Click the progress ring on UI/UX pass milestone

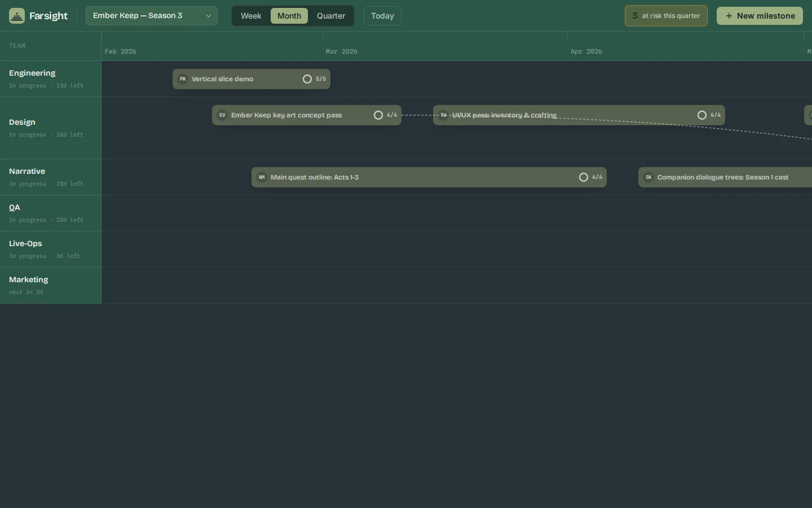tap(702, 115)
